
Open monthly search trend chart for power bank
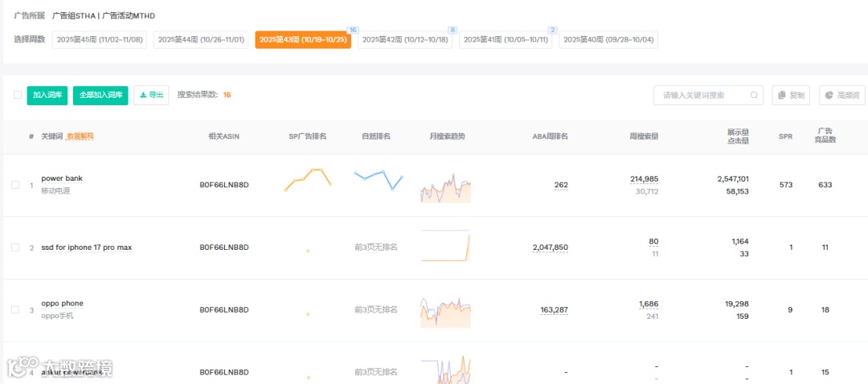tap(446, 188)
